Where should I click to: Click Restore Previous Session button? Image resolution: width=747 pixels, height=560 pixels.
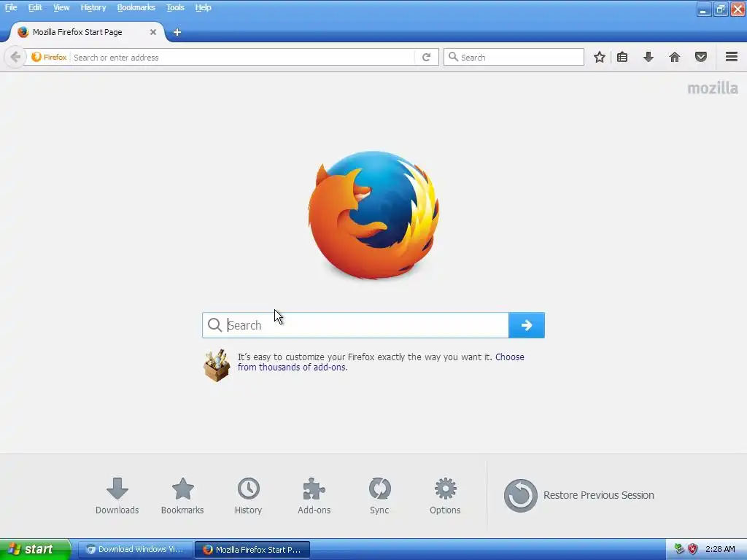pos(578,496)
